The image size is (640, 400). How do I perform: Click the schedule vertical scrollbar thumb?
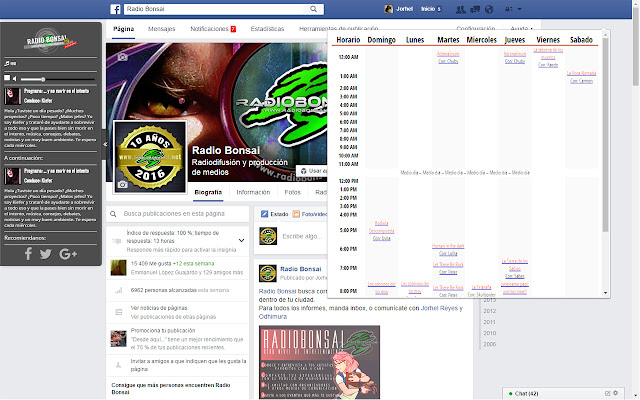[x=605, y=135]
